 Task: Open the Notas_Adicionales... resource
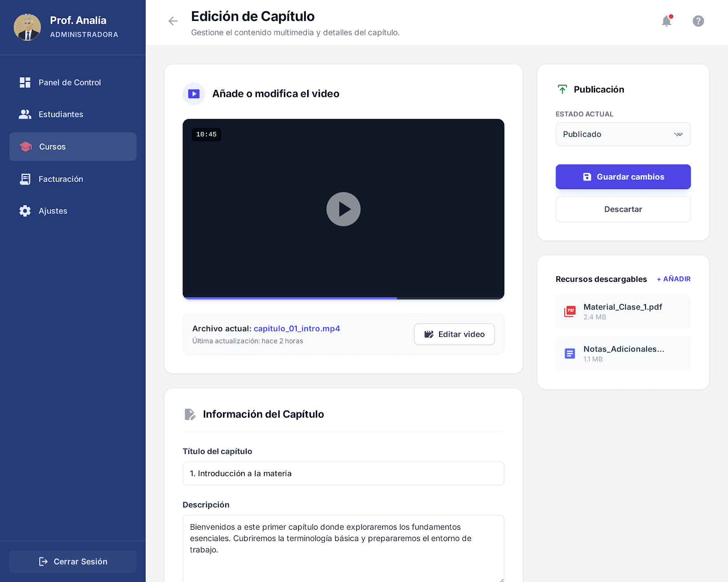tap(623, 353)
